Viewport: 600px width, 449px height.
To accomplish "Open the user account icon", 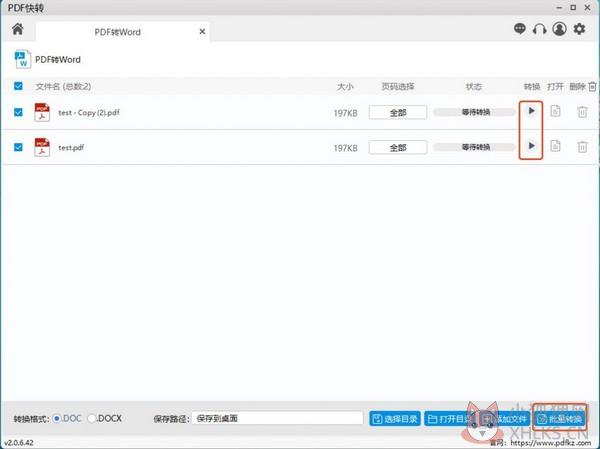I will pos(559,29).
